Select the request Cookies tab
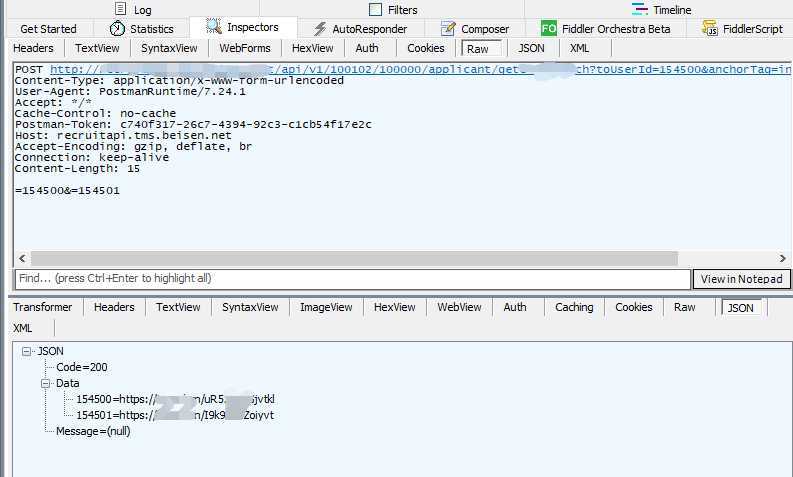Image resolution: width=793 pixels, height=477 pixels. click(x=425, y=49)
